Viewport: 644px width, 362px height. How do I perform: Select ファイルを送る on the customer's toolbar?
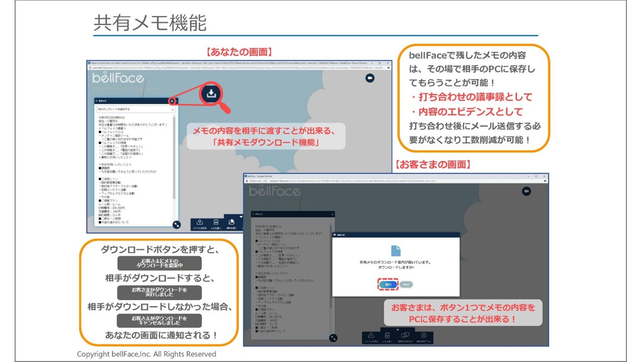click(371, 335)
